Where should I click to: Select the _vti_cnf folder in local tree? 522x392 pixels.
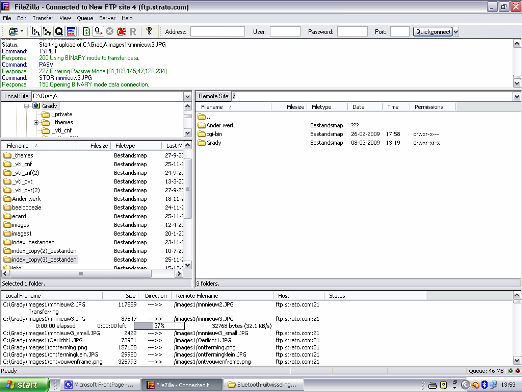coord(57,130)
